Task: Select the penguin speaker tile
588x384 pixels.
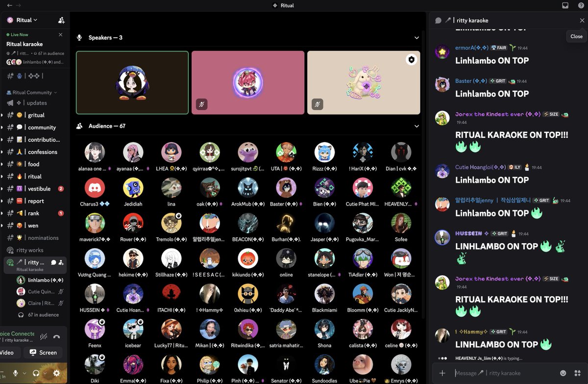Action: point(132,82)
